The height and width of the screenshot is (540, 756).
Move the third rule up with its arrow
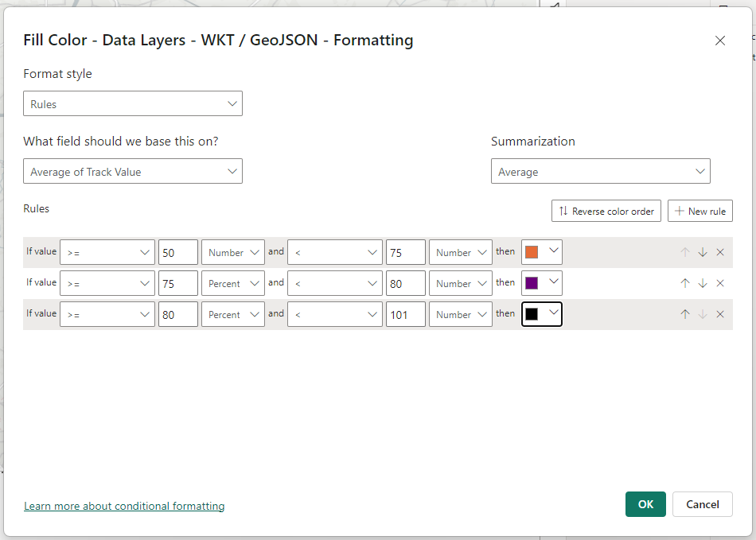tap(684, 314)
